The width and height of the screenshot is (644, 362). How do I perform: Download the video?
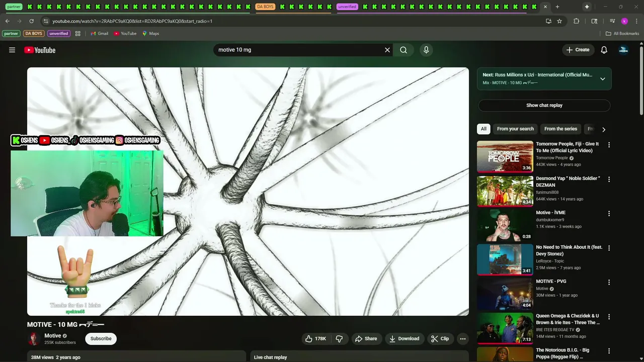click(x=404, y=339)
